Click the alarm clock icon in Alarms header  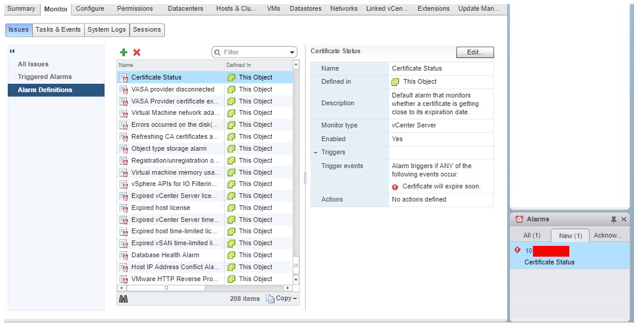point(519,219)
